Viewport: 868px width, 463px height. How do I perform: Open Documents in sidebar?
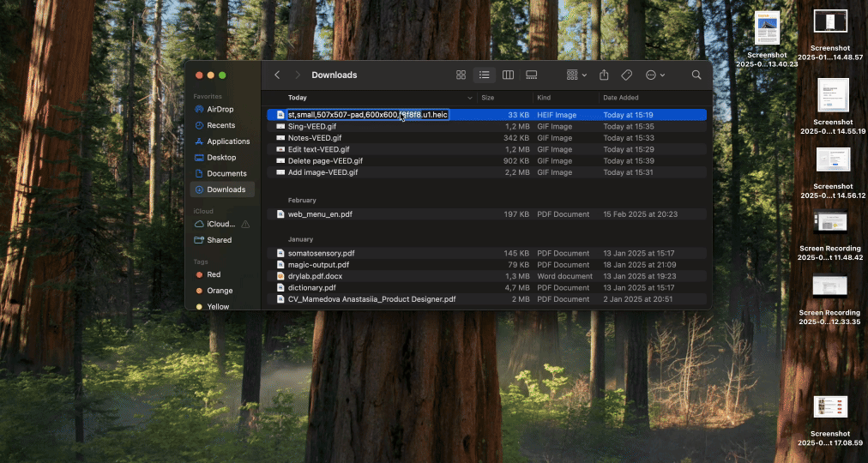pos(226,174)
